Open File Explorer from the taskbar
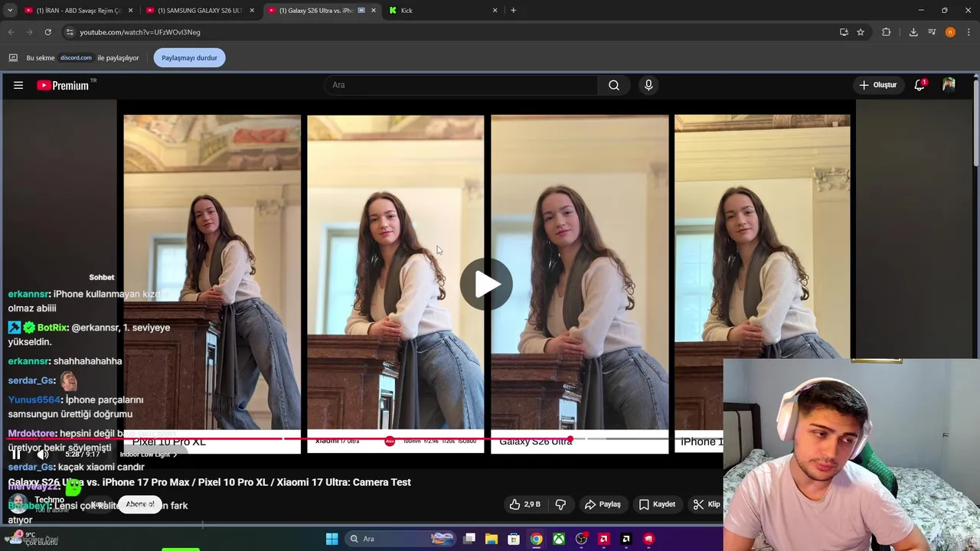The height and width of the screenshot is (551, 980). click(x=492, y=539)
